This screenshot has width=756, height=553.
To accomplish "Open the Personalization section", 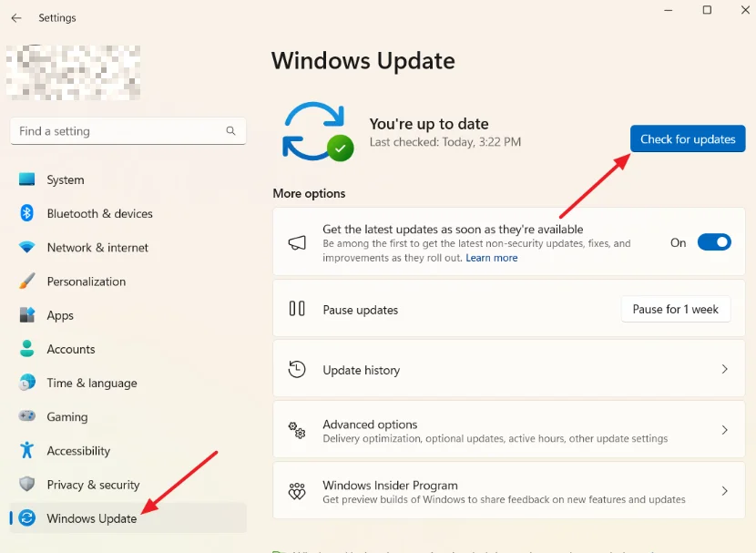I will (x=128, y=282).
